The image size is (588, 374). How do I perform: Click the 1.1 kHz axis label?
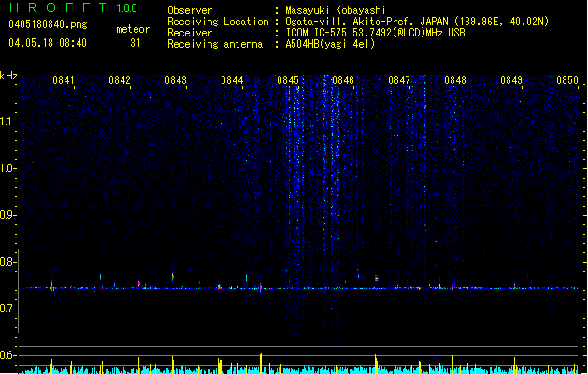[7, 122]
